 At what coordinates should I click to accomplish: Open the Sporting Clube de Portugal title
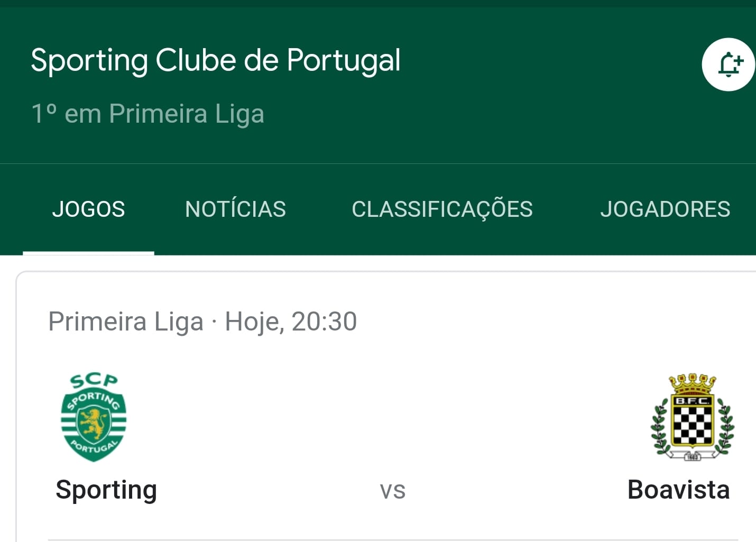(x=216, y=61)
